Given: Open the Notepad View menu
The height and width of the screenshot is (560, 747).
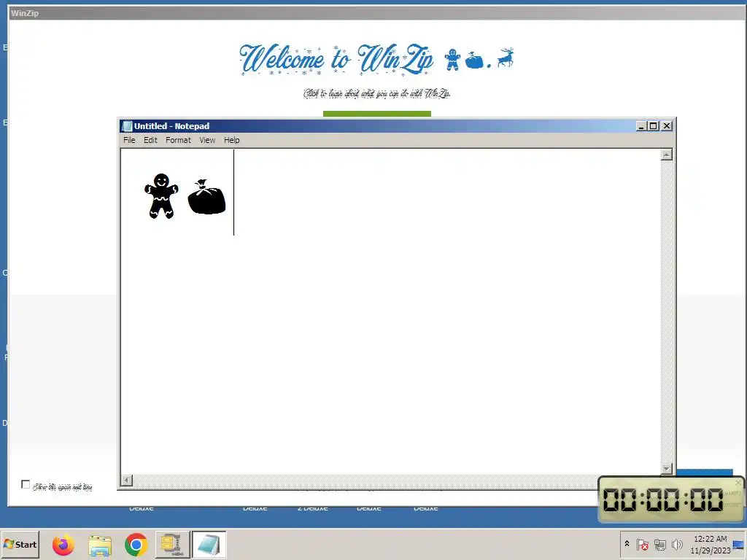Looking at the screenshot, I should 207,140.
